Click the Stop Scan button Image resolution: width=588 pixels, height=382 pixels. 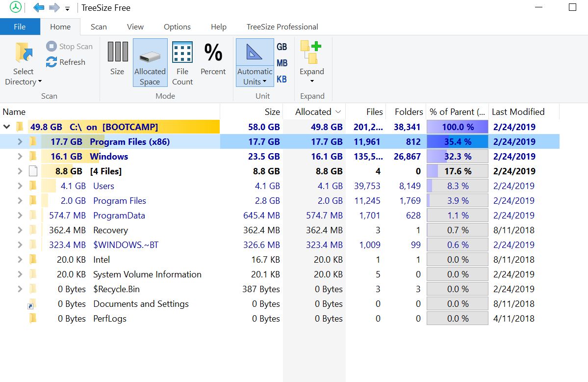coord(69,46)
